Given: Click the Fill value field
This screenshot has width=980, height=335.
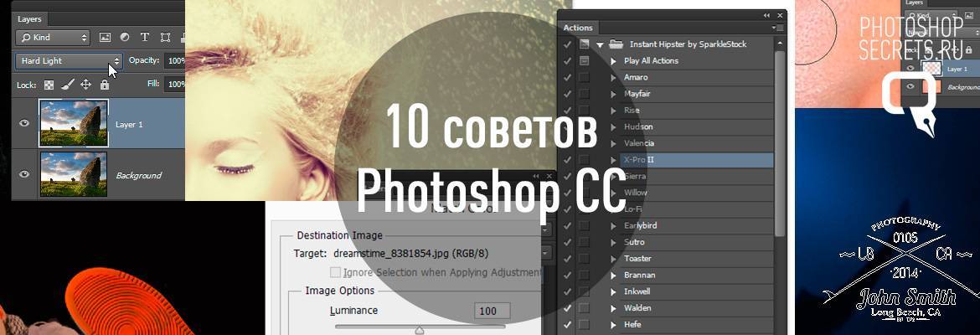Looking at the screenshot, I should pyautogui.click(x=175, y=85).
